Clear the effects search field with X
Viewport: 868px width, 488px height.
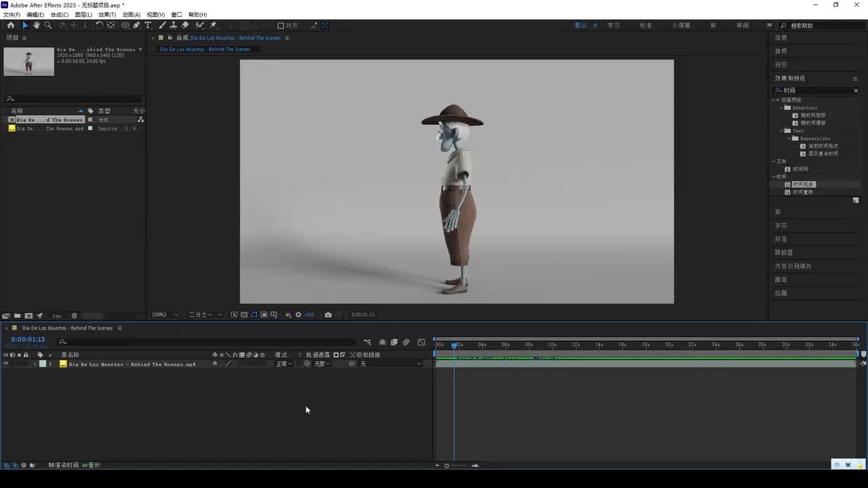pos(856,90)
